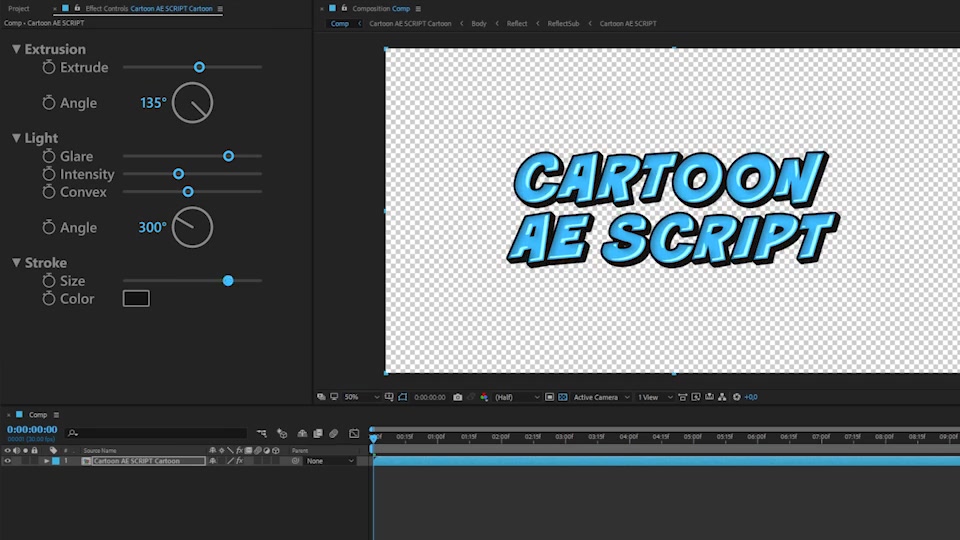Click the Always Preview This View icon
960x540 pixels.
(x=321, y=397)
